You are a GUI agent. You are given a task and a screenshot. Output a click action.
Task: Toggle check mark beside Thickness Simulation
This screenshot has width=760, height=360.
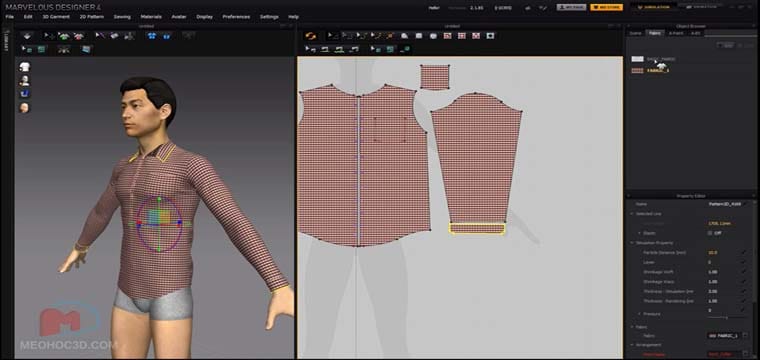pyautogui.click(x=744, y=291)
